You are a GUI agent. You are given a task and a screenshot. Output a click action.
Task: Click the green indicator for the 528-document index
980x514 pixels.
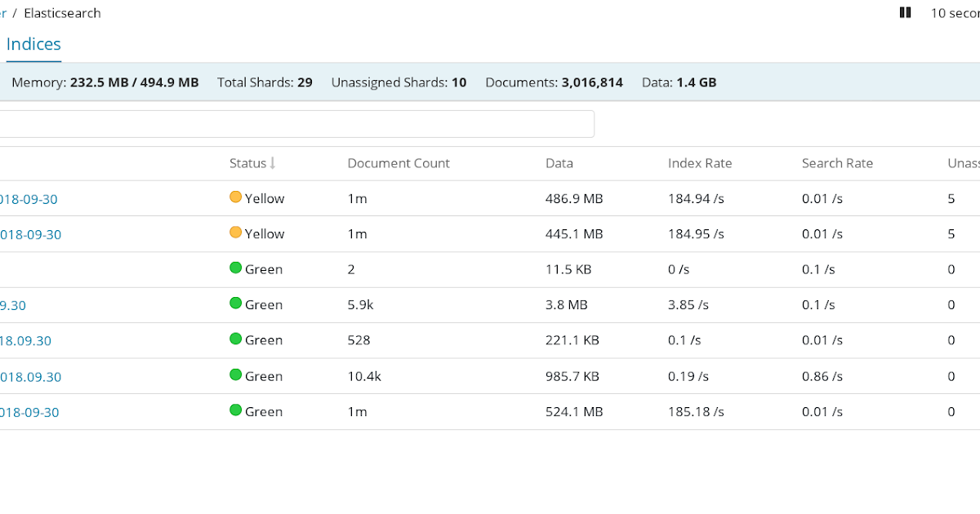[235, 339]
